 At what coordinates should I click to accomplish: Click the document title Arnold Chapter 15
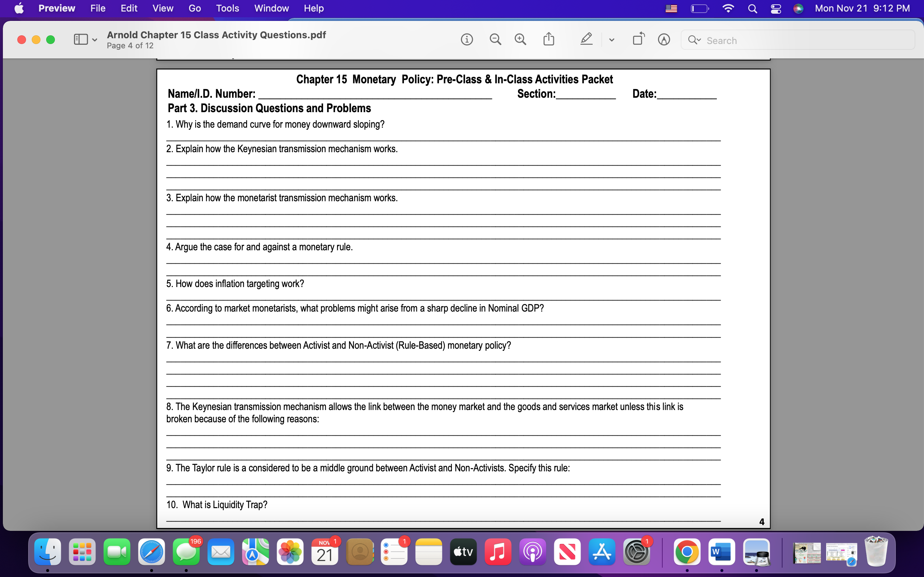(216, 35)
